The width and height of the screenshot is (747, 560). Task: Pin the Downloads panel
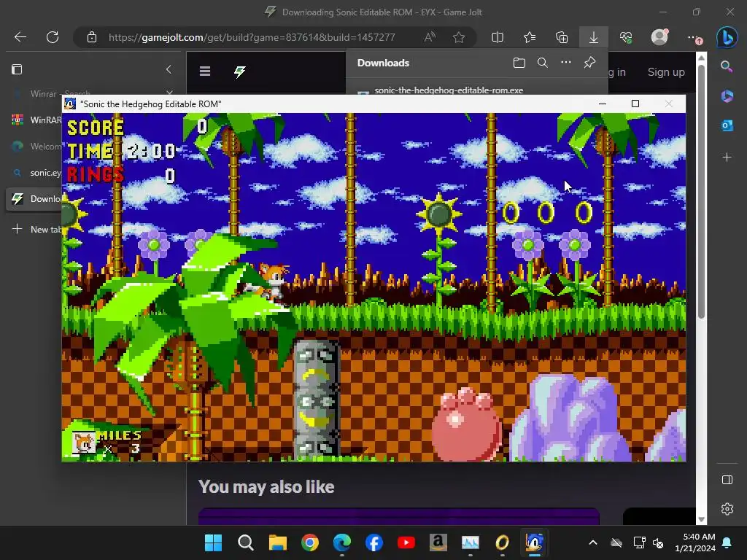[589, 63]
